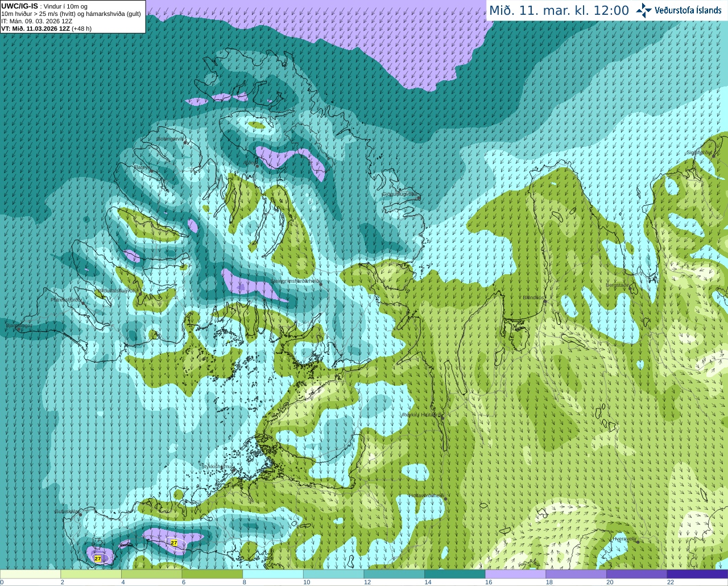Select the VT: Mið. 11.03.2026 12Z (+48 h) line
The image size is (728, 586).
click(x=46, y=28)
